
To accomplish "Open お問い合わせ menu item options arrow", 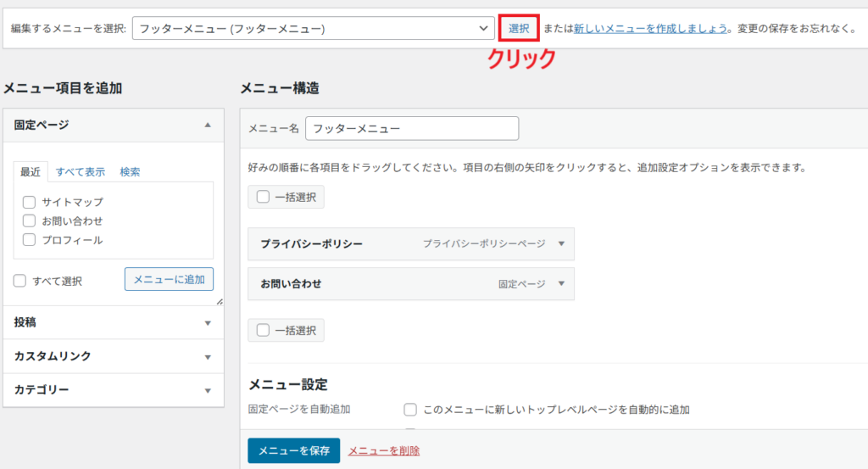I will pyautogui.click(x=560, y=284).
